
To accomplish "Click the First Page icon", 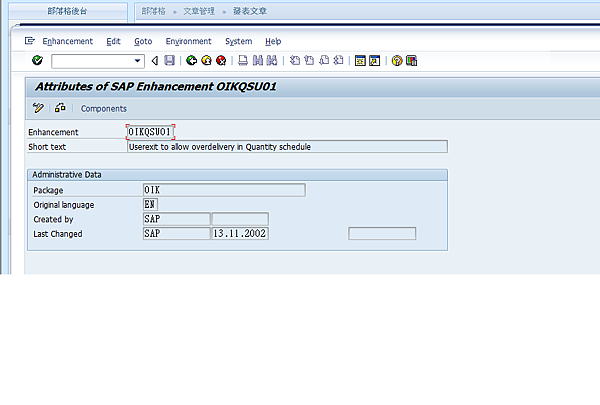I will pos(294,60).
